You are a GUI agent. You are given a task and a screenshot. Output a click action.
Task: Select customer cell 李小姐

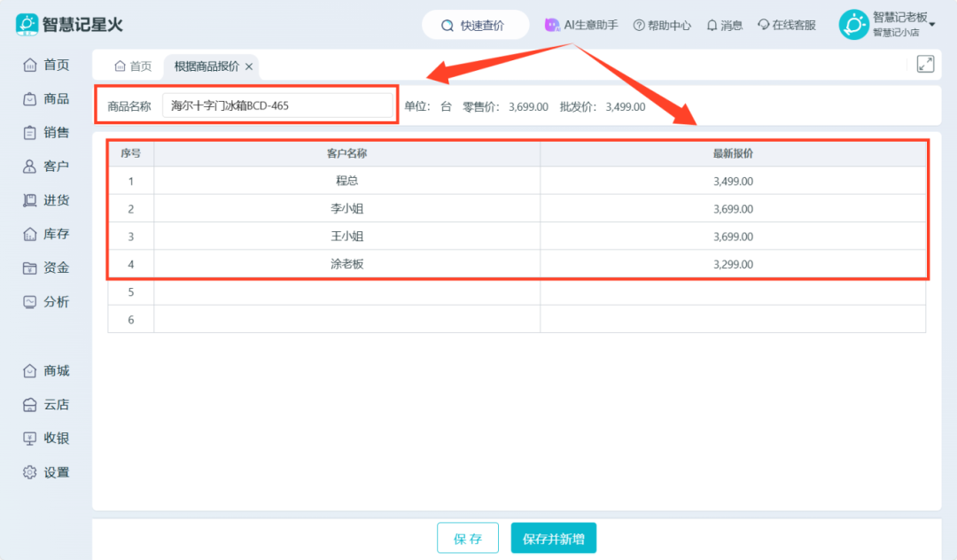pos(346,208)
